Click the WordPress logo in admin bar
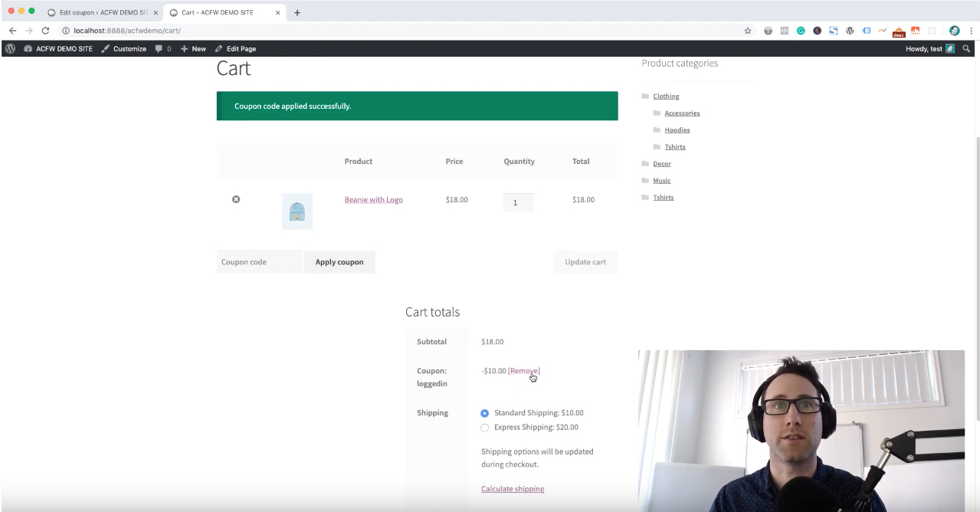This screenshot has width=980, height=512. pyautogui.click(x=10, y=48)
